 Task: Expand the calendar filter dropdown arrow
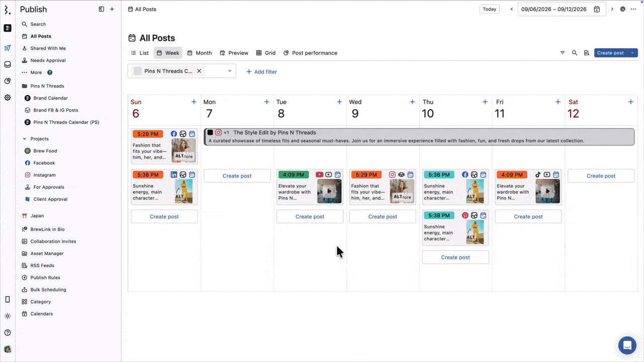coord(230,71)
